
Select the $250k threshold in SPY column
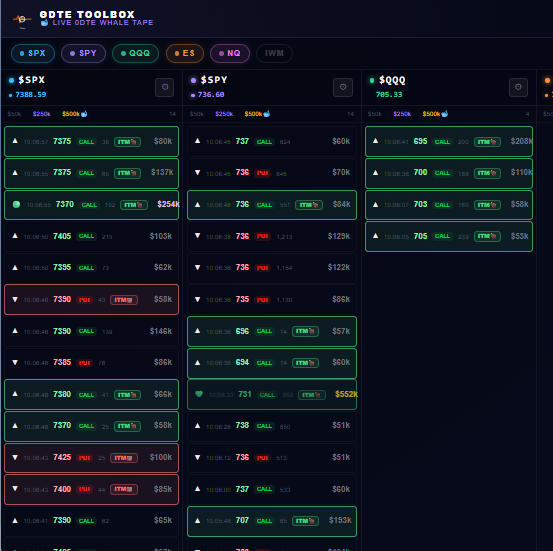(224, 114)
